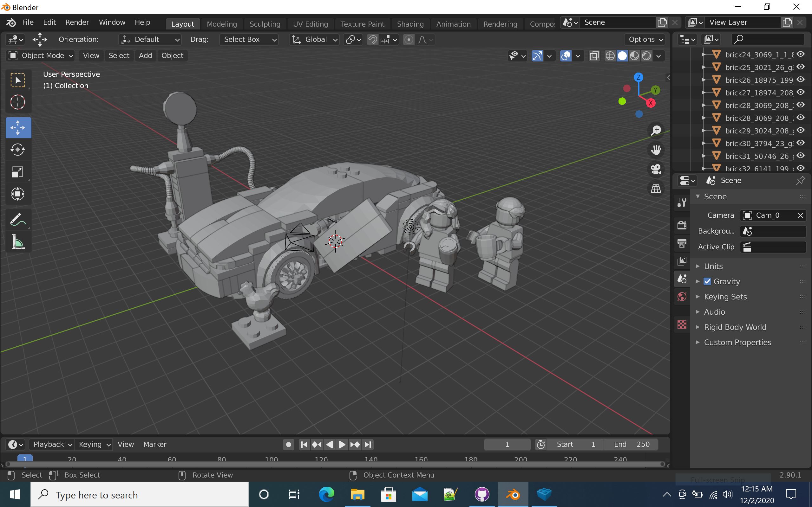This screenshot has width=812, height=507.
Task: Expand the Units panel
Action: (x=713, y=266)
